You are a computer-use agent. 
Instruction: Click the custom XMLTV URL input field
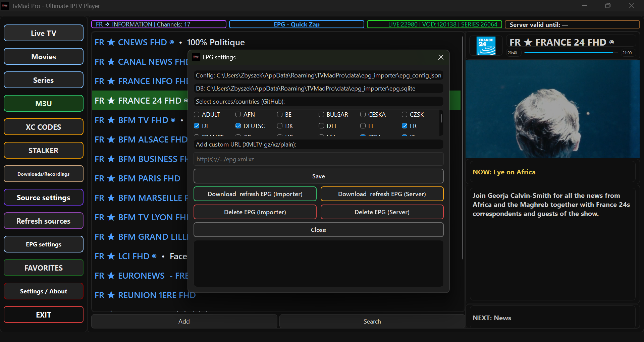click(318, 159)
